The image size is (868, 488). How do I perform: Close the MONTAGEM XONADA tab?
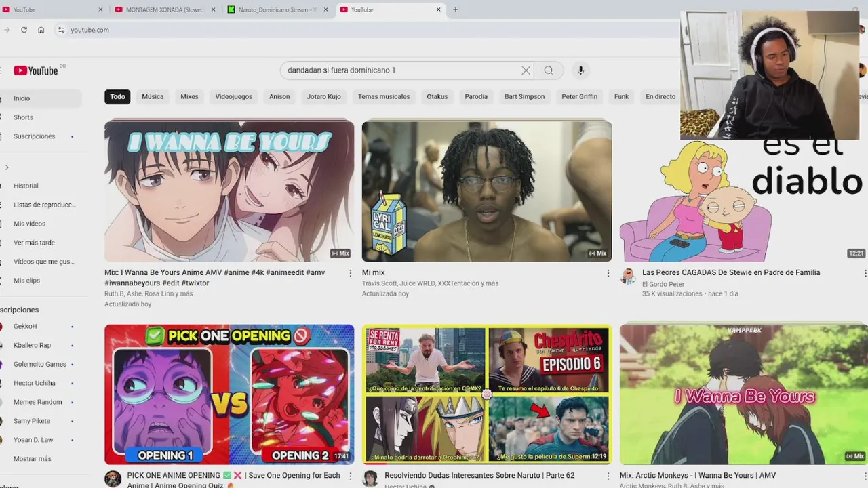pyautogui.click(x=214, y=9)
